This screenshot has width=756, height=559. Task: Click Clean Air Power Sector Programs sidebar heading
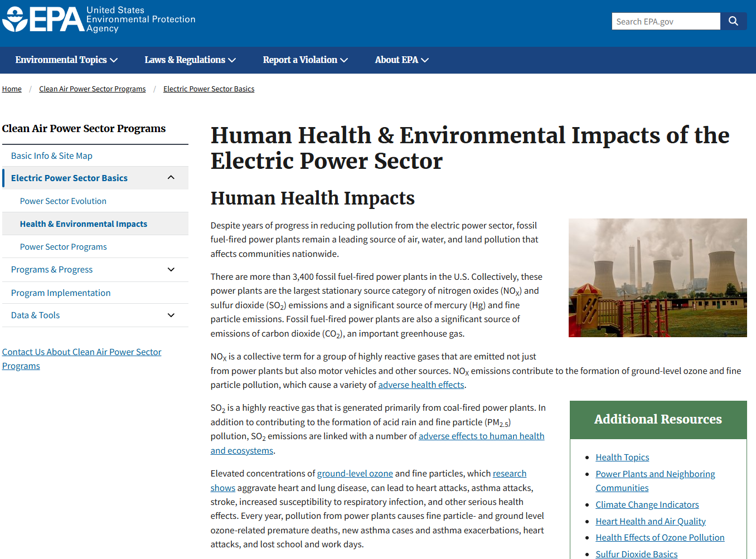click(84, 129)
